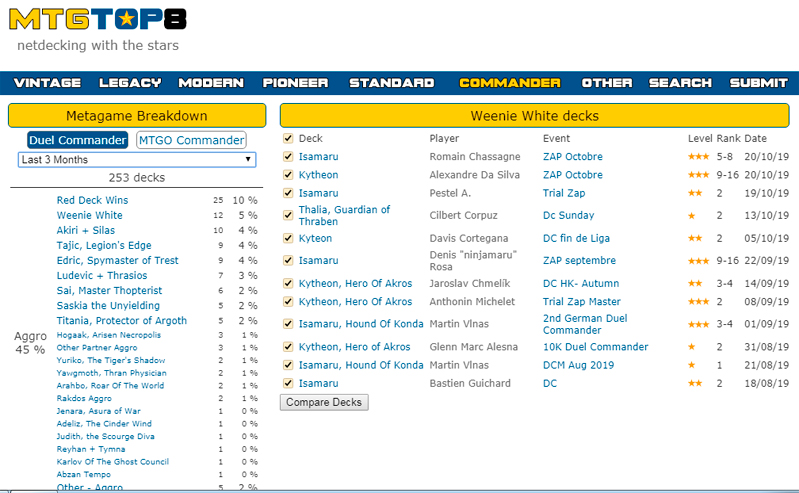Open Trial Zap Master event
Image resolution: width=799 pixels, height=493 pixels.
point(582,302)
